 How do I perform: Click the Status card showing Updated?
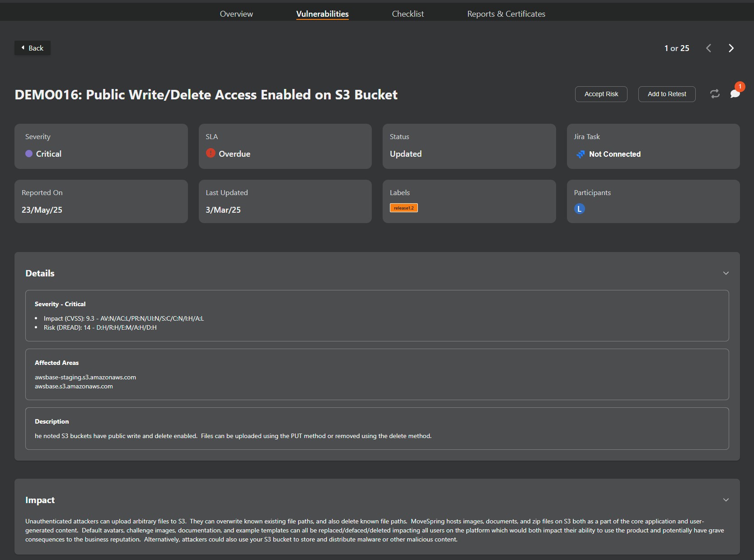click(x=469, y=146)
